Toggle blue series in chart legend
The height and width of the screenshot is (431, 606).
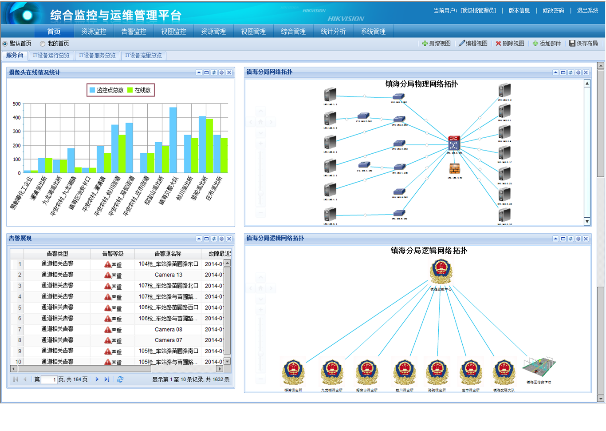coord(92,90)
